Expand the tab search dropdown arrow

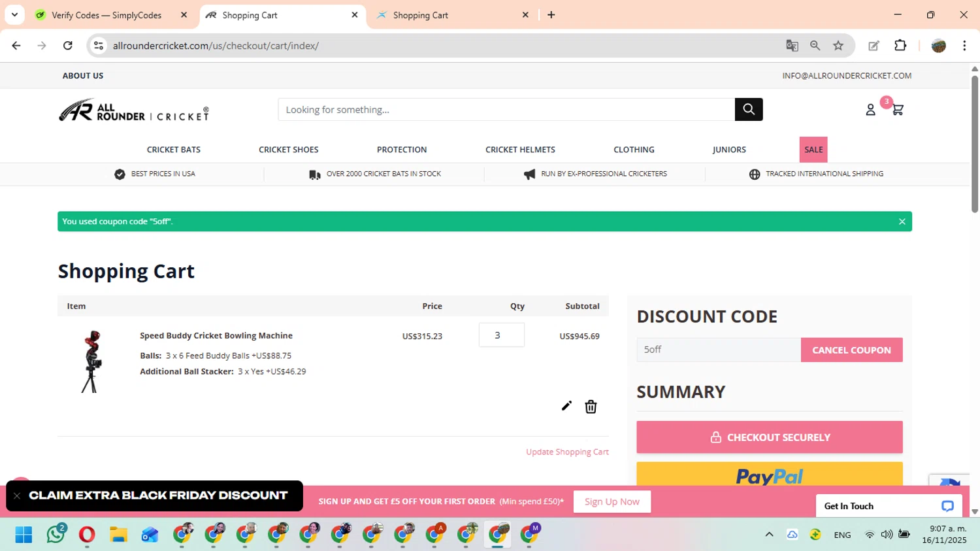point(14,15)
